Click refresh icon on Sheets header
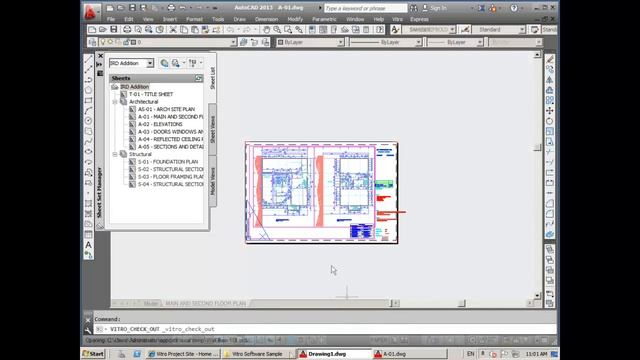Viewport: 640px width, 360px height. 198,78
